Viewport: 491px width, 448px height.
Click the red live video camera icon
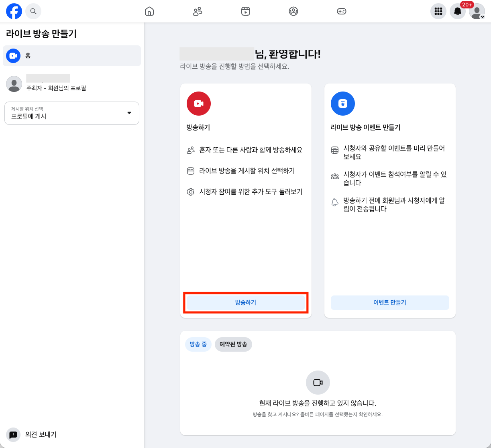[198, 103]
